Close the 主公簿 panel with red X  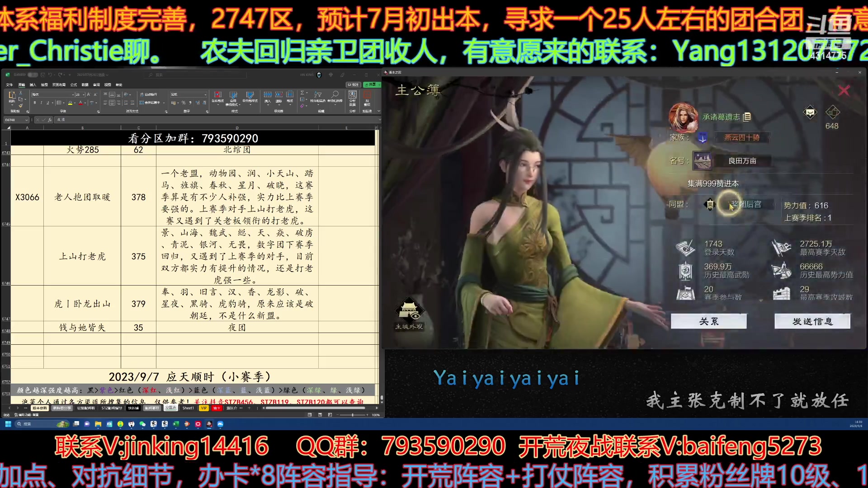pyautogui.click(x=844, y=90)
